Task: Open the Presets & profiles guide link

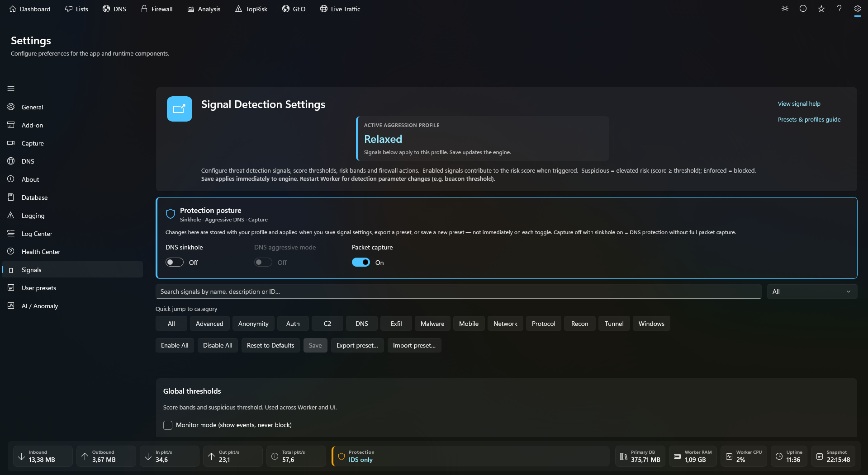Action: pyautogui.click(x=809, y=119)
